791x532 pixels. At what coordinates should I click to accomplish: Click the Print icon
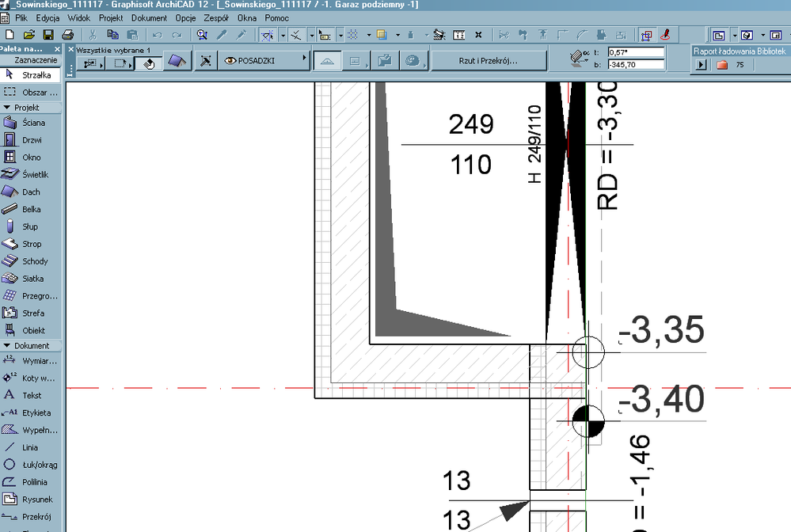[67, 35]
